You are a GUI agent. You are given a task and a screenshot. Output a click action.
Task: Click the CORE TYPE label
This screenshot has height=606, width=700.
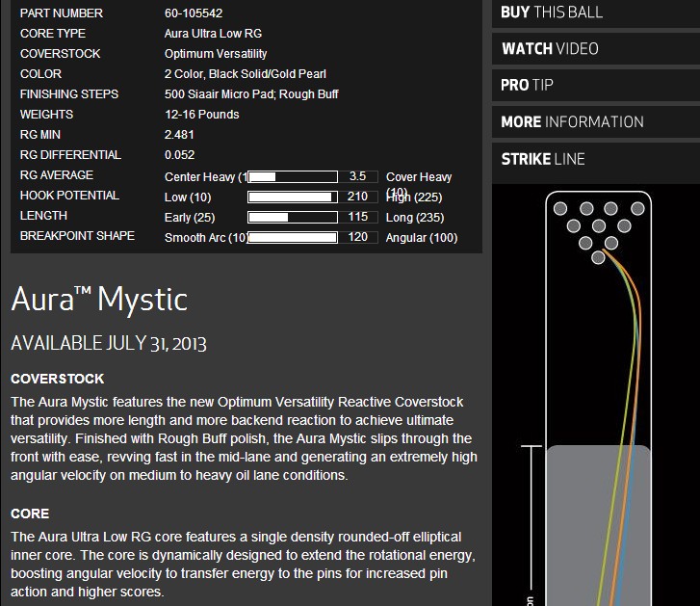tap(53, 34)
